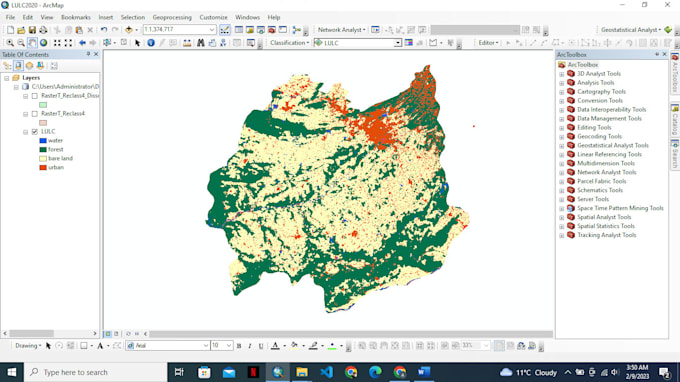This screenshot has height=382, width=680.
Task: List By Visibility in Table Of Contents
Action: pos(29,66)
